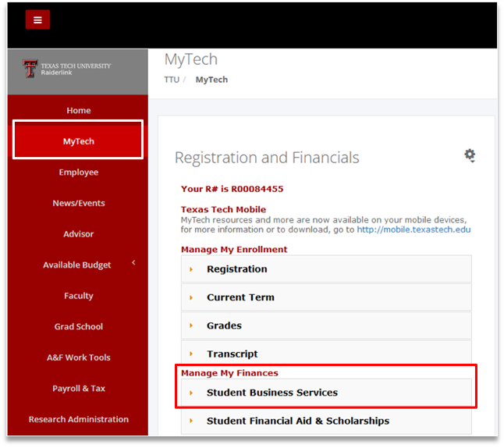Click the Texas Tech Raiderlink logo
The image size is (504, 448).
click(67, 69)
